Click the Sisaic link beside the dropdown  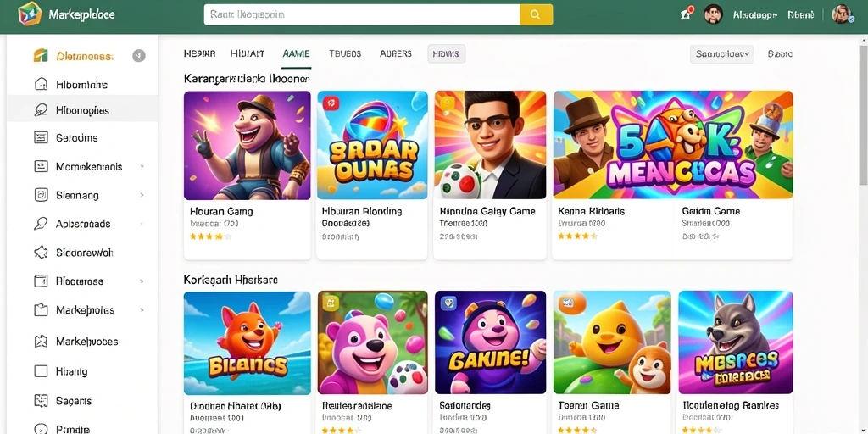pos(780,53)
